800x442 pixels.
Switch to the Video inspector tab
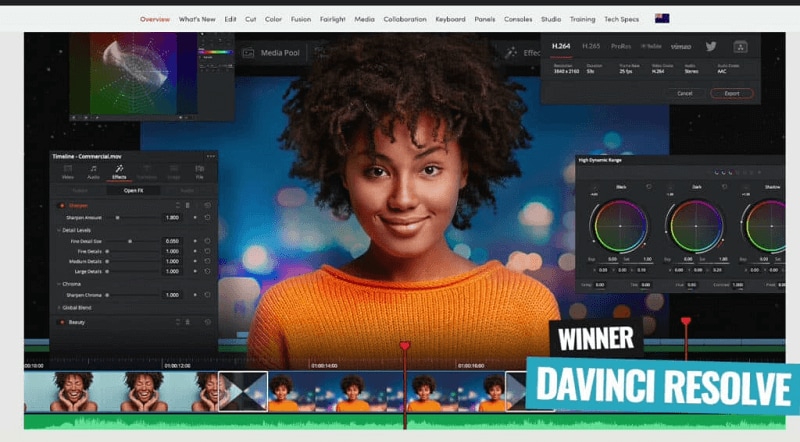tap(67, 171)
